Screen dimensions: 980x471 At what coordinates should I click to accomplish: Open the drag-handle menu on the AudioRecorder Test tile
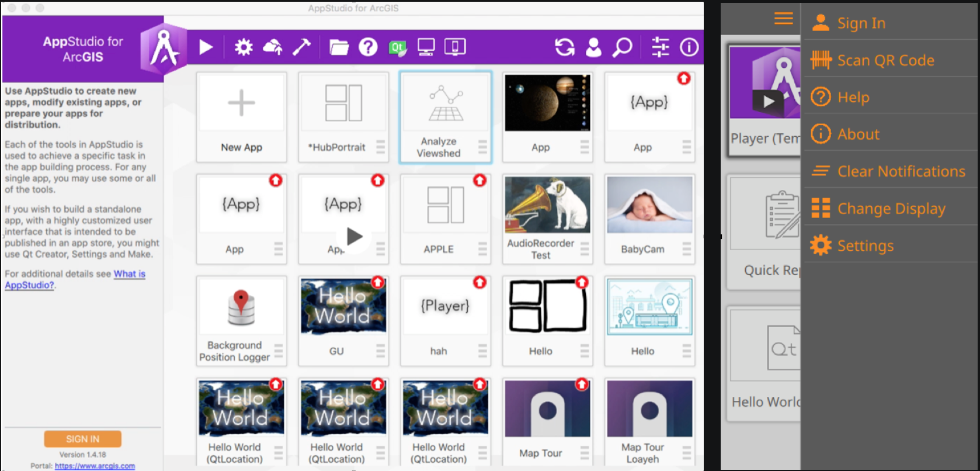coord(585,249)
